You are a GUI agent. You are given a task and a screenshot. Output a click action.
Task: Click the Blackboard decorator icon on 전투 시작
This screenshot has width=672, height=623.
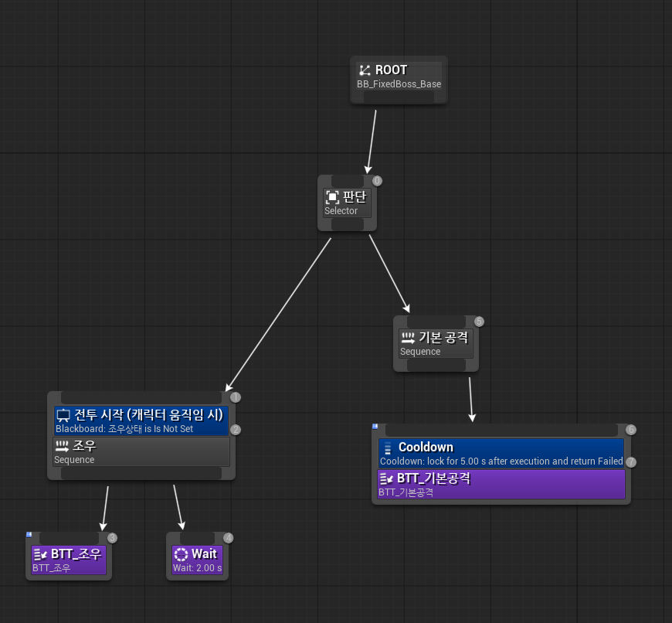click(x=63, y=415)
